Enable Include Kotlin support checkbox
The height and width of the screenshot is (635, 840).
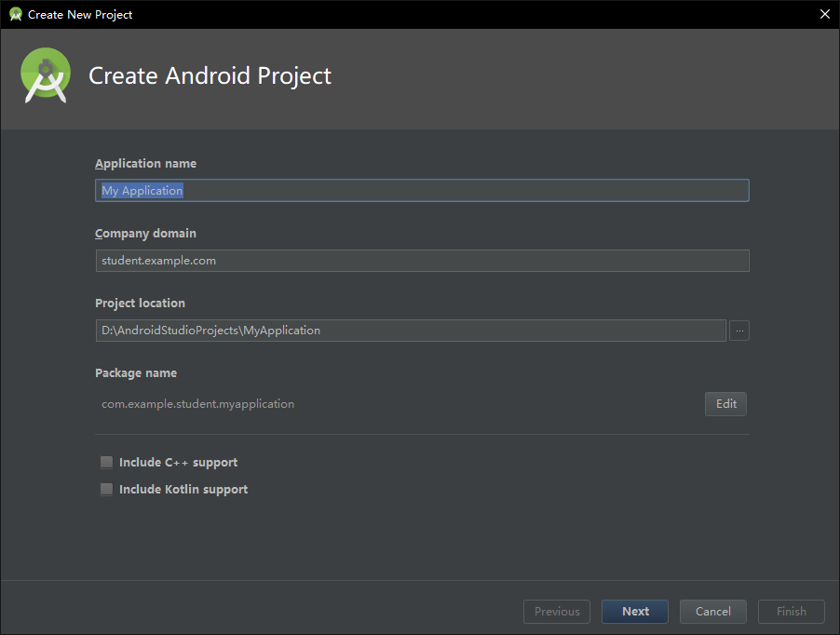click(106, 489)
